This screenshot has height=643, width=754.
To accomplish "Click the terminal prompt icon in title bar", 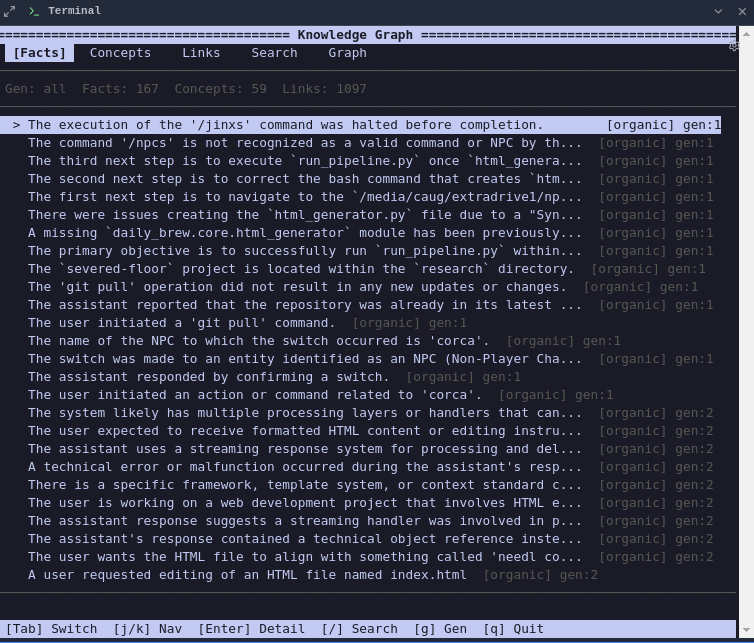I will (34, 11).
